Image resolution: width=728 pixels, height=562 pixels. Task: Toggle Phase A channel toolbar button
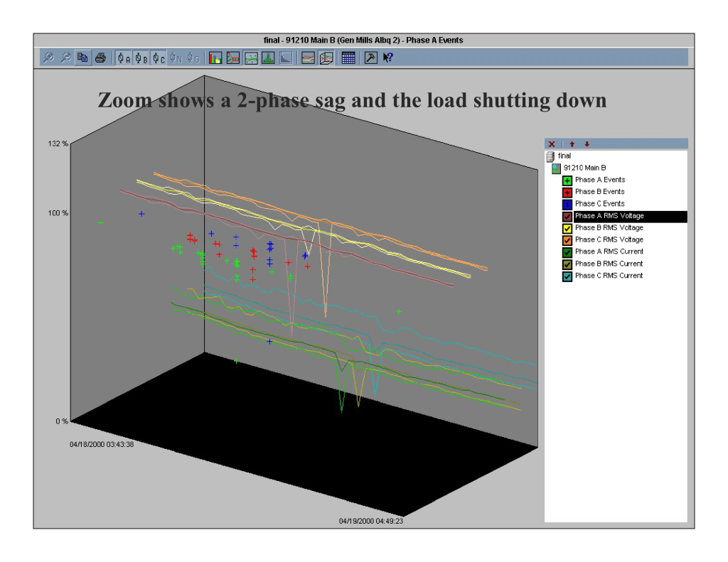124,58
